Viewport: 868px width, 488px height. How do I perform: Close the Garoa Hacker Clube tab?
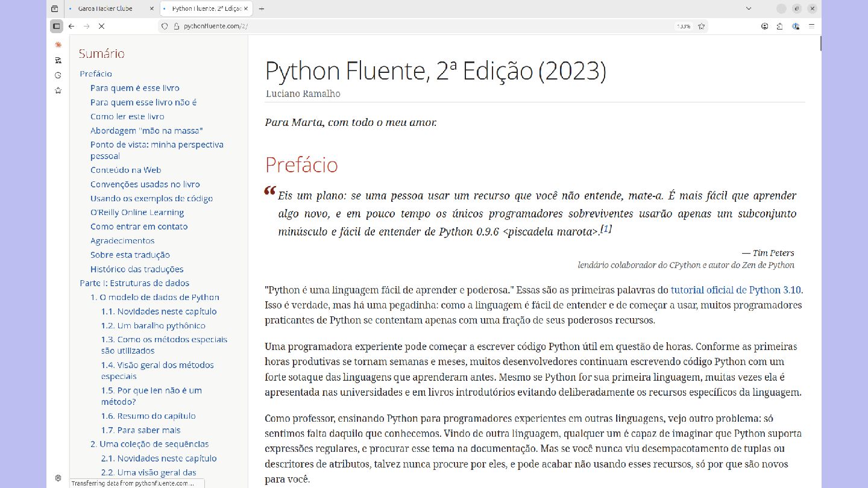[x=151, y=9]
